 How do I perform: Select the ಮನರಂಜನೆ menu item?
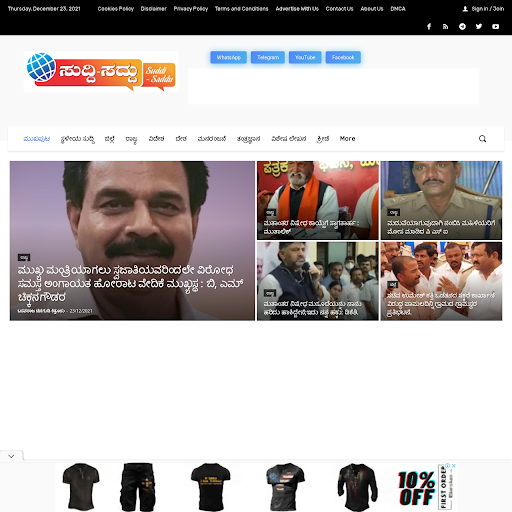pyautogui.click(x=212, y=139)
